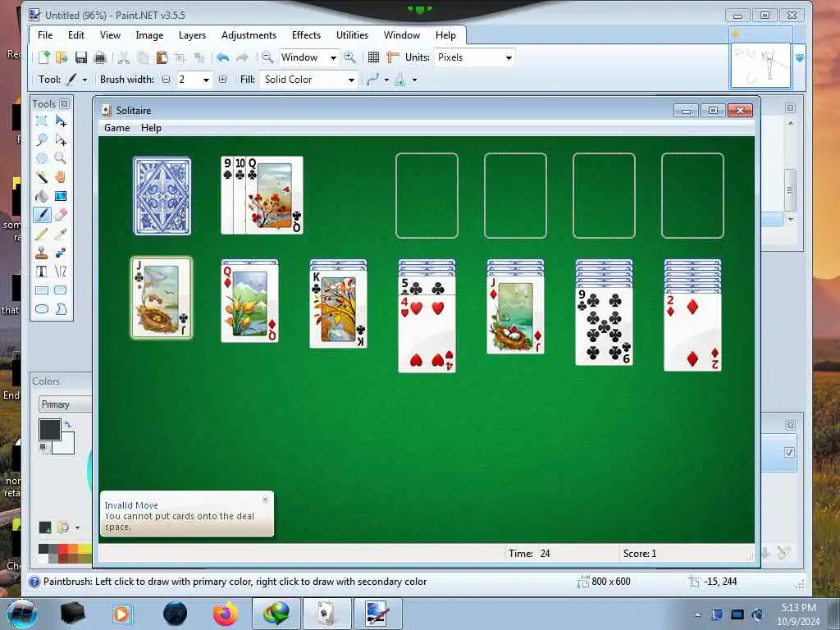Screen dimensions: 840x630
Task: Select the Eraser tool
Action: coord(61,215)
